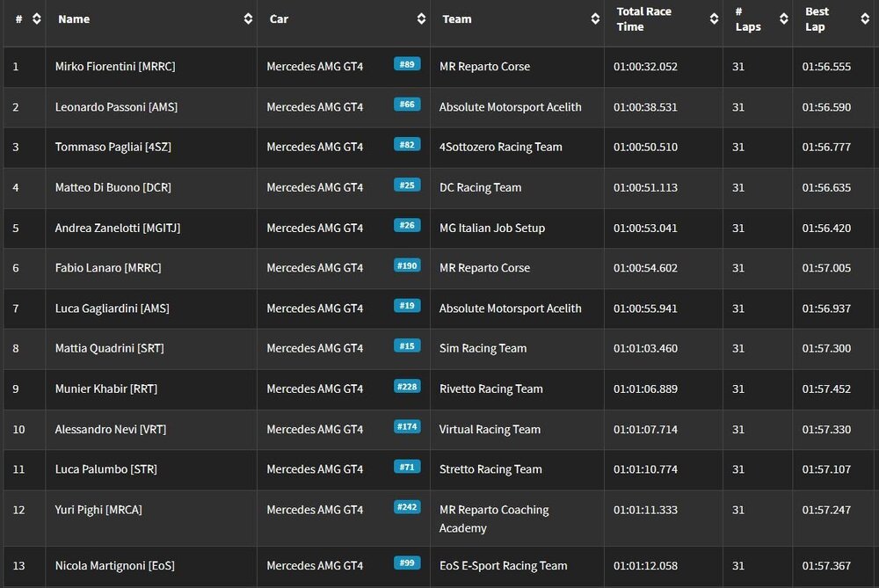879x588 pixels.
Task: Click best lap time 01:57.107
Action: click(x=826, y=469)
